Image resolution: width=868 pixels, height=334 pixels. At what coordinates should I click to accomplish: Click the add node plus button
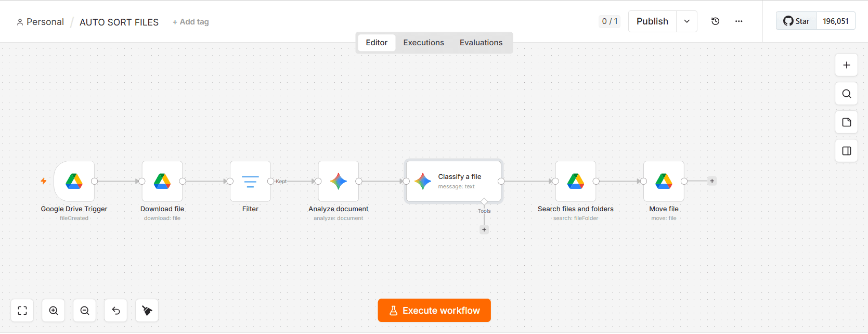coord(847,65)
